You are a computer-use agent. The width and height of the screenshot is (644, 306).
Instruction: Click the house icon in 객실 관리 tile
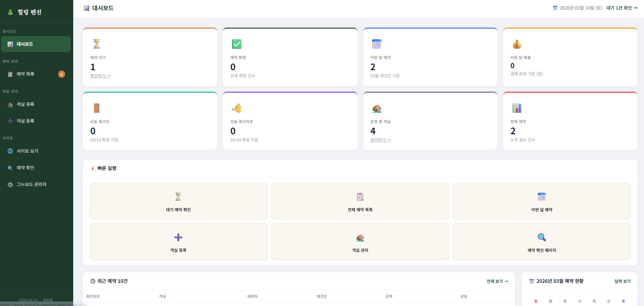click(x=360, y=238)
